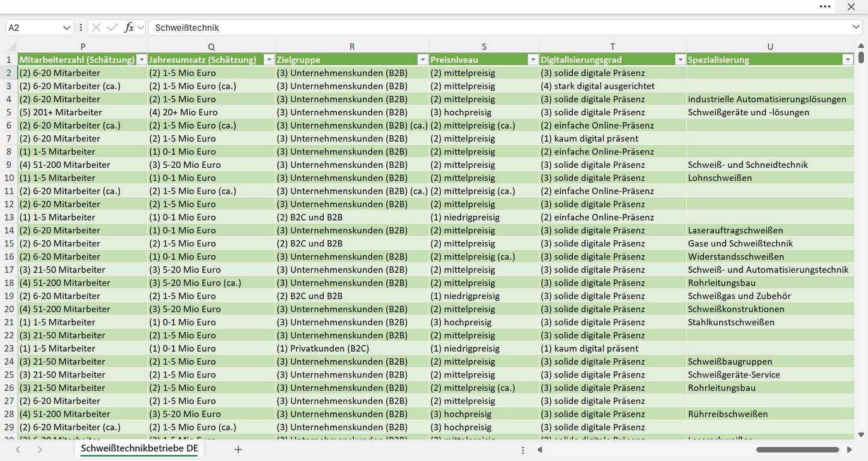The image size is (868, 461).
Task: Click the horizontal scrollbar's right arrow
Action: [849, 450]
